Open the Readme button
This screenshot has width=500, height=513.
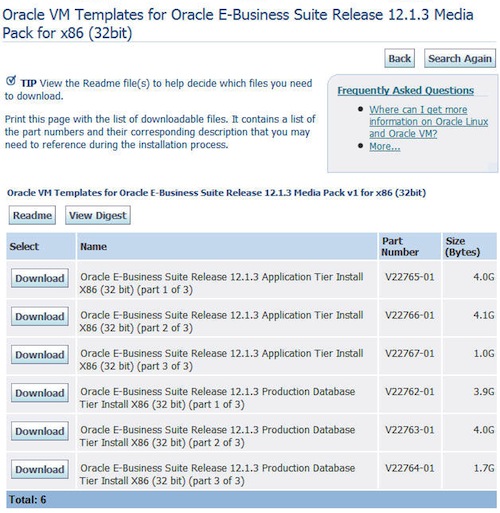coord(32,215)
